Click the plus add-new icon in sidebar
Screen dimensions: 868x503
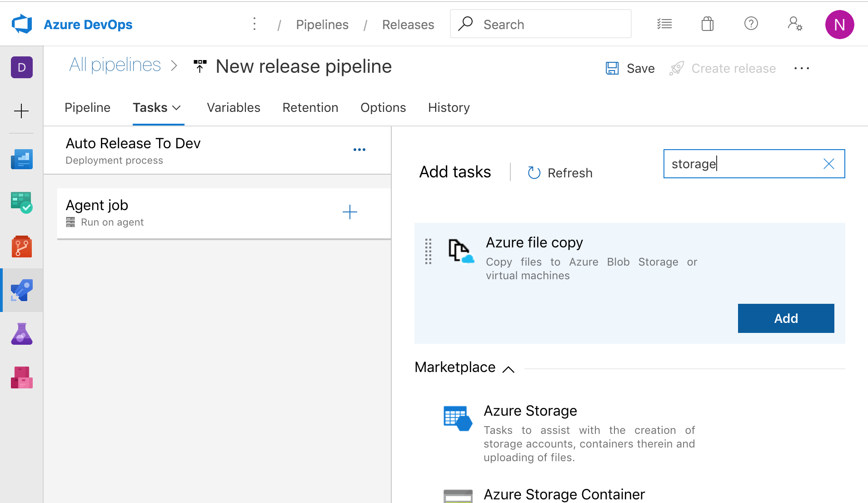coord(21,111)
